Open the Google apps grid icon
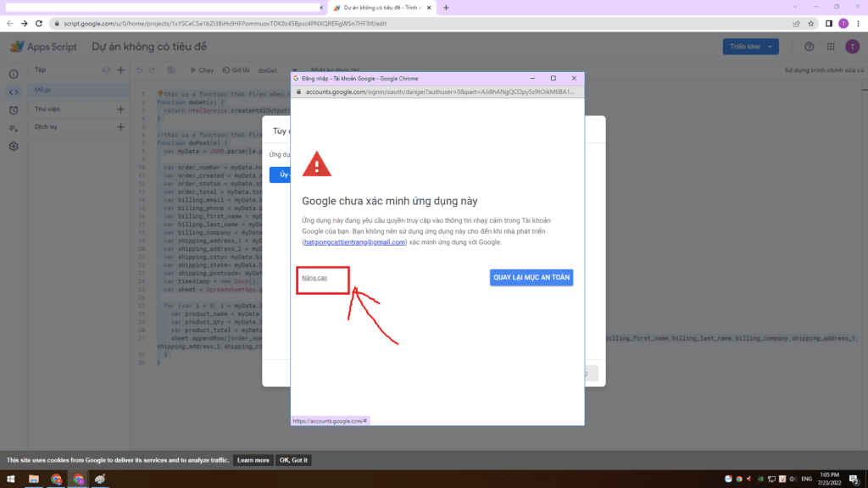Image resolution: width=868 pixels, height=488 pixels. (831, 47)
